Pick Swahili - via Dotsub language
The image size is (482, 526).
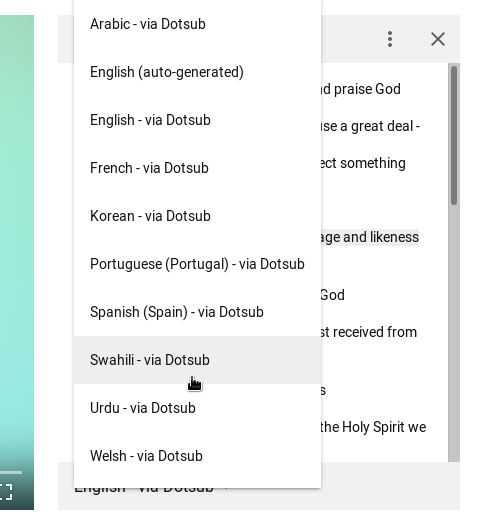point(197,360)
